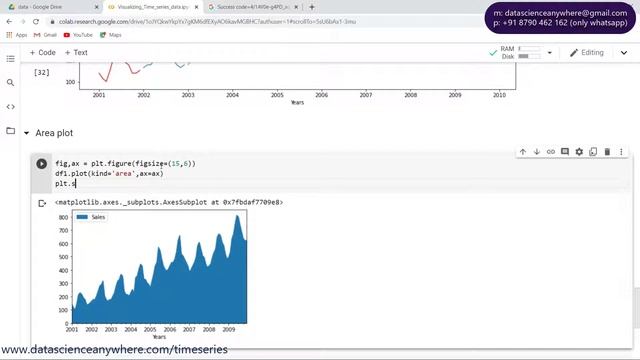The width and height of the screenshot is (640, 360).
Task: Close the data - Google Drive tab
Action: (x=97, y=7)
